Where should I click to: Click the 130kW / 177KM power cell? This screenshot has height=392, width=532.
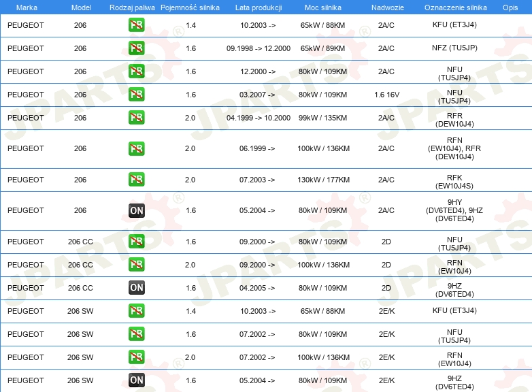[323, 180]
